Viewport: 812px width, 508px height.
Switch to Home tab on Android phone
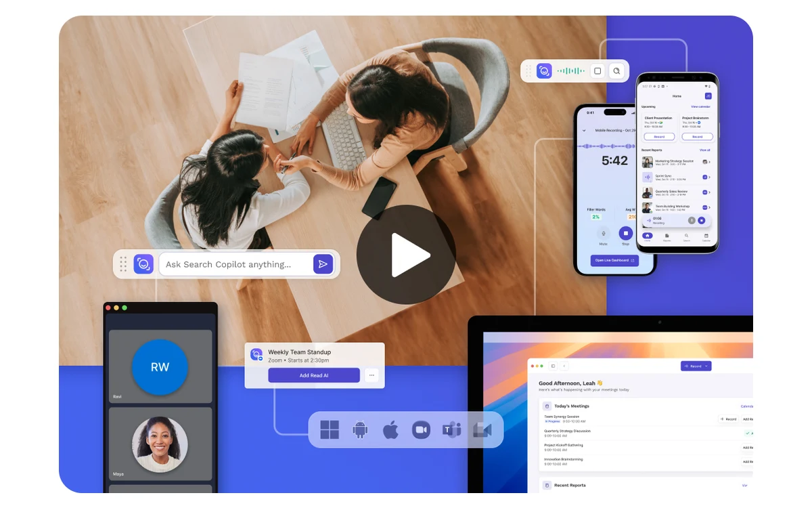coord(648,237)
